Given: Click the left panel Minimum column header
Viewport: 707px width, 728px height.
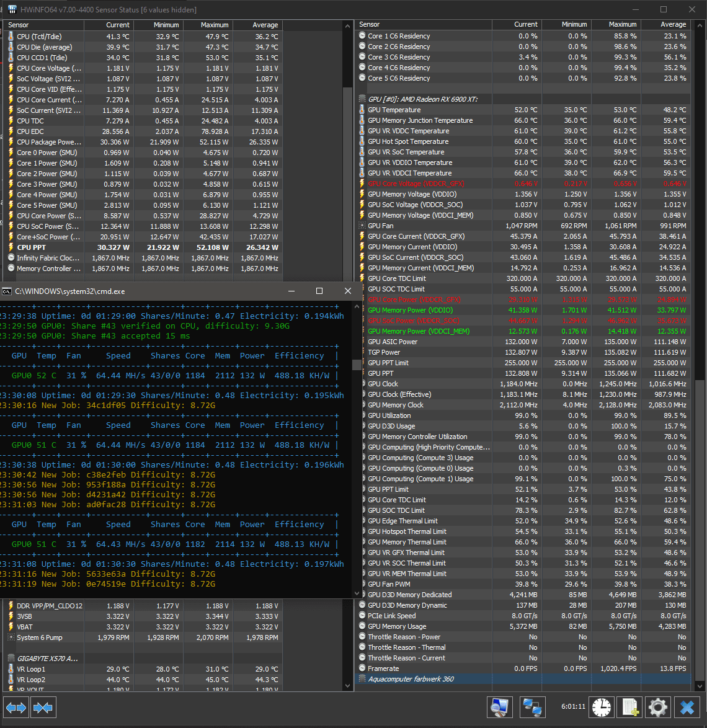Looking at the screenshot, I should point(159,25).
